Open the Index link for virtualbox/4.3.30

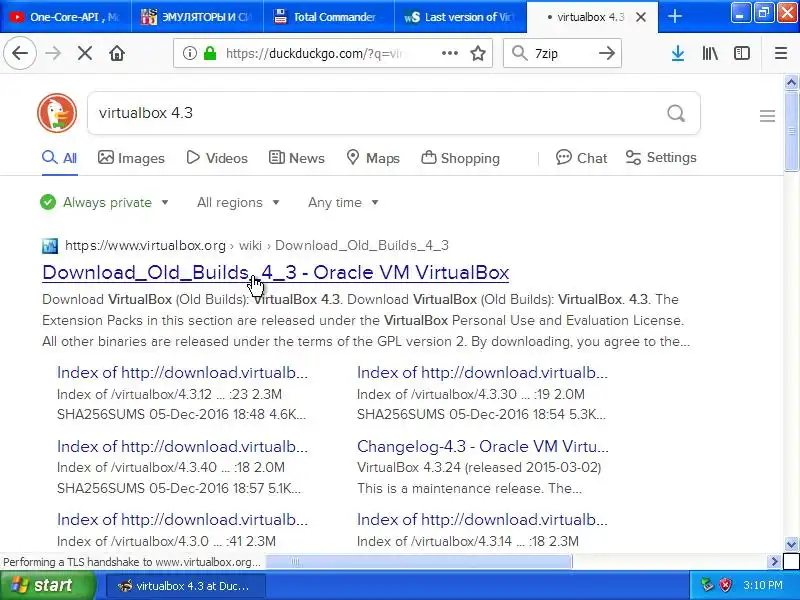coord(482,372)
